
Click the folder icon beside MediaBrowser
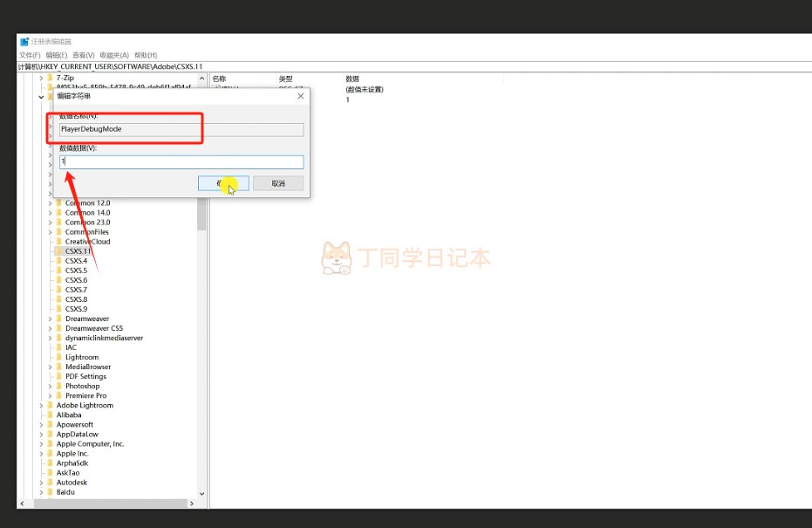(x=59, y=367)
